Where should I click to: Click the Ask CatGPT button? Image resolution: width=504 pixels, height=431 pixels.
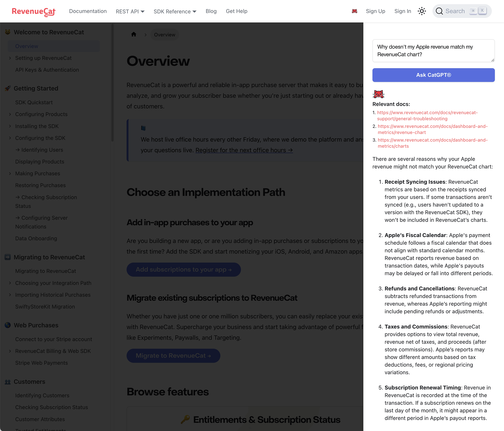pos(433,75)
